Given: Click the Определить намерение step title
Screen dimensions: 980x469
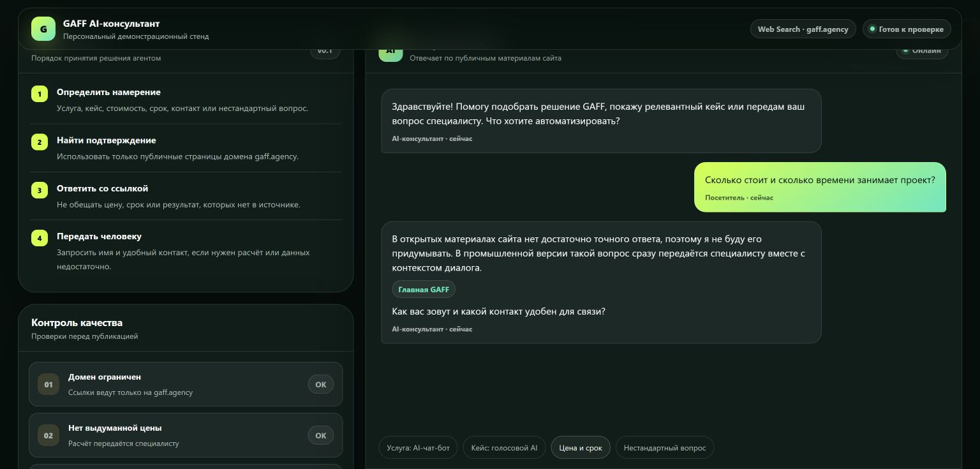Looking at the screenshot, I should (108, 92).
